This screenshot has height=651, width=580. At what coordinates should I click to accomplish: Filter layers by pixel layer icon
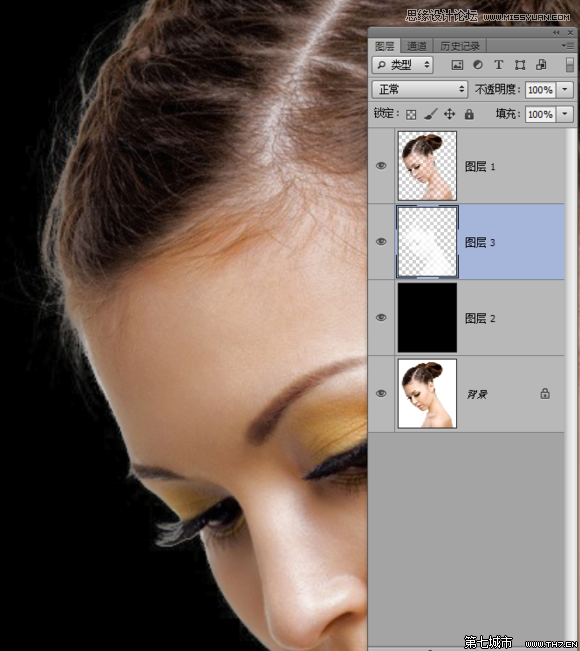click(457, 65)
